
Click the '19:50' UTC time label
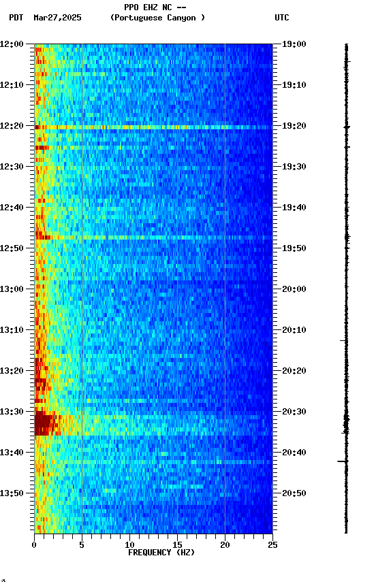click(294, 248)
